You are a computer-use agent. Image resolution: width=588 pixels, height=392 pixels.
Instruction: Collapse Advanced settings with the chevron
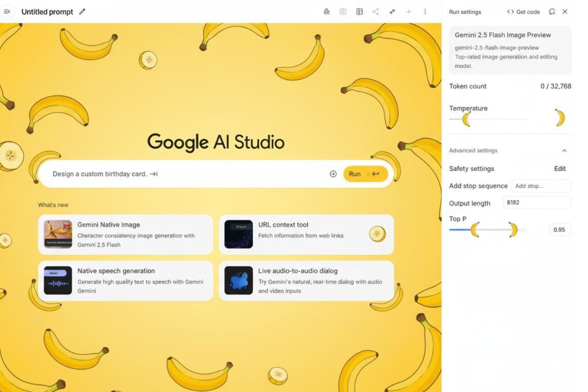tap(564, 150)
